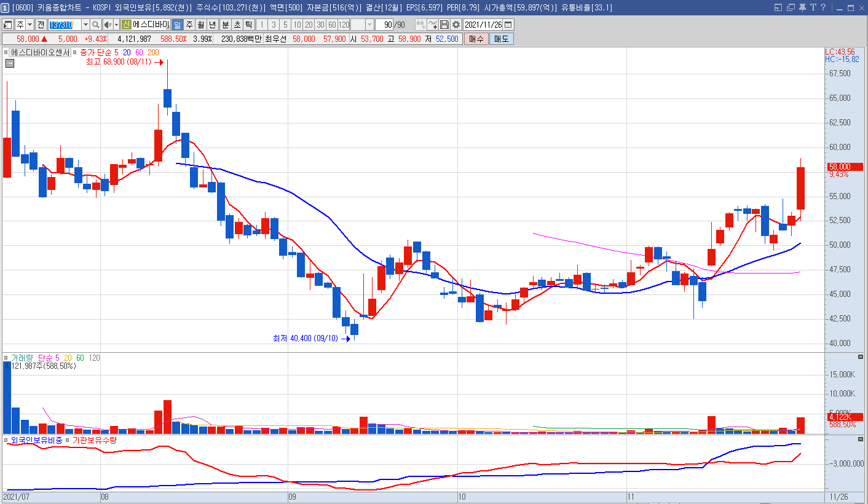This screenshot has height=504, width=868.
Task: Select interval 10 button
Action: click(297, 25)
